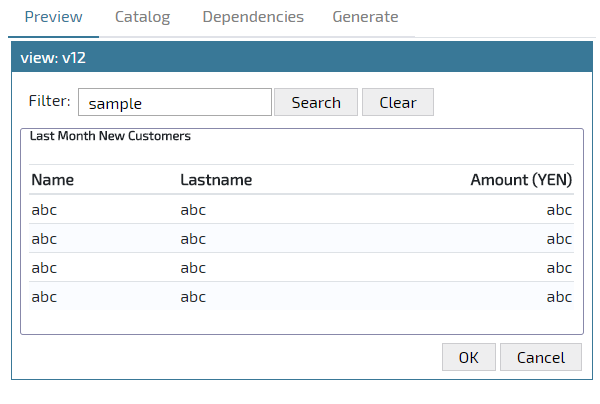Click the Filter input field
The height and width of the screenshot is (404, 600).
(175, 103)
